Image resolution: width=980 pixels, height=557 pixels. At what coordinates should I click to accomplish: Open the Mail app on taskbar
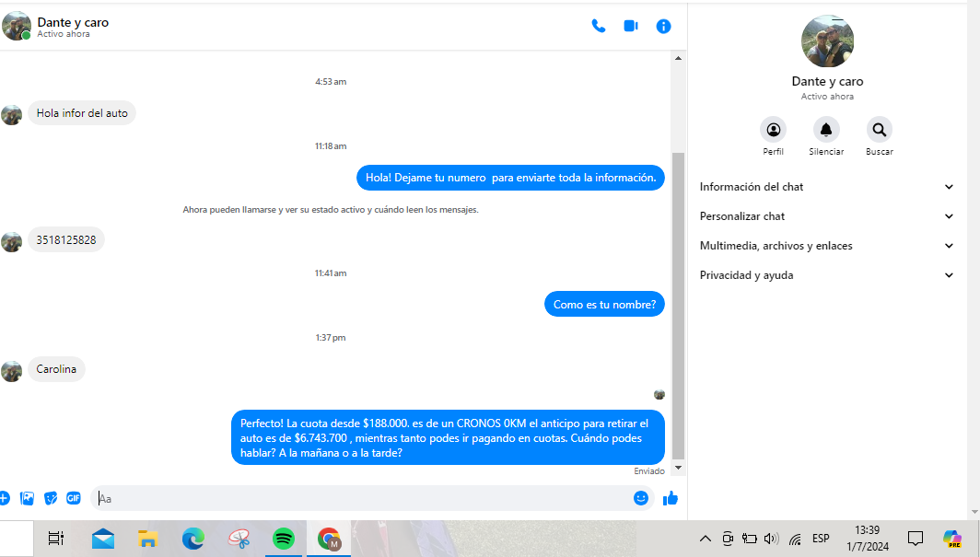tap(103, 539)
